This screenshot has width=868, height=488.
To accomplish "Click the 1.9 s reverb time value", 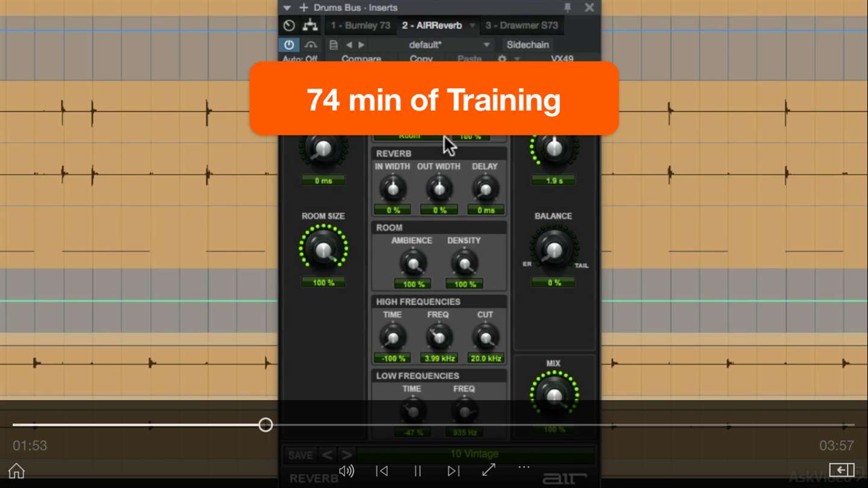I will (553, 181).
